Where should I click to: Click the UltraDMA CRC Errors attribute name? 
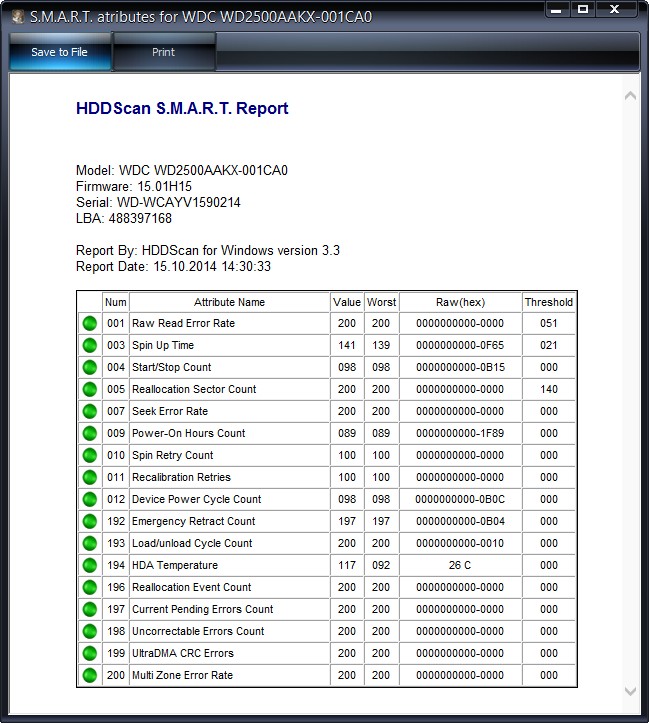click(x=183, y=653)
